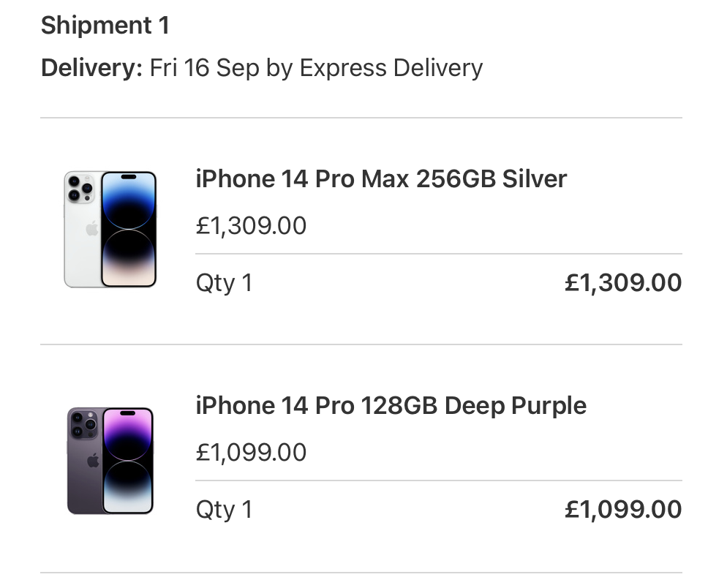Click the Apple logo on silver iPhone image
Viewport: 727px width, 588px height.
point(92,229)
